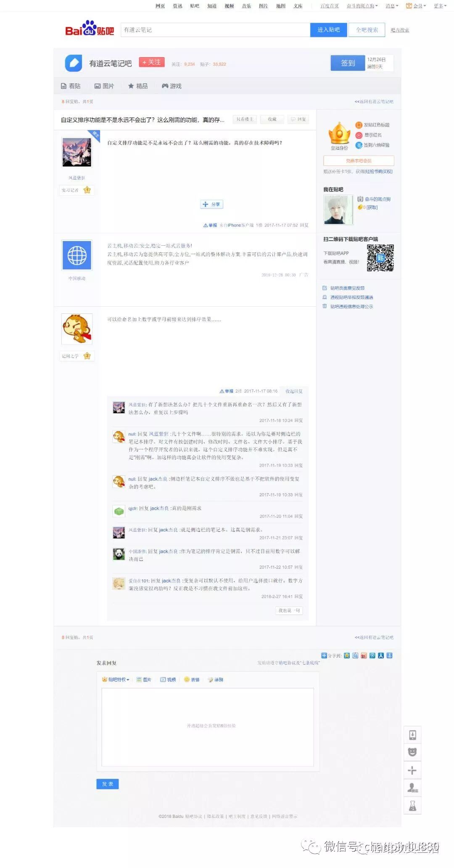Click the blue plus 分享到 icon
This screenshot has width=454, height=868.
(x=324, y=655)
